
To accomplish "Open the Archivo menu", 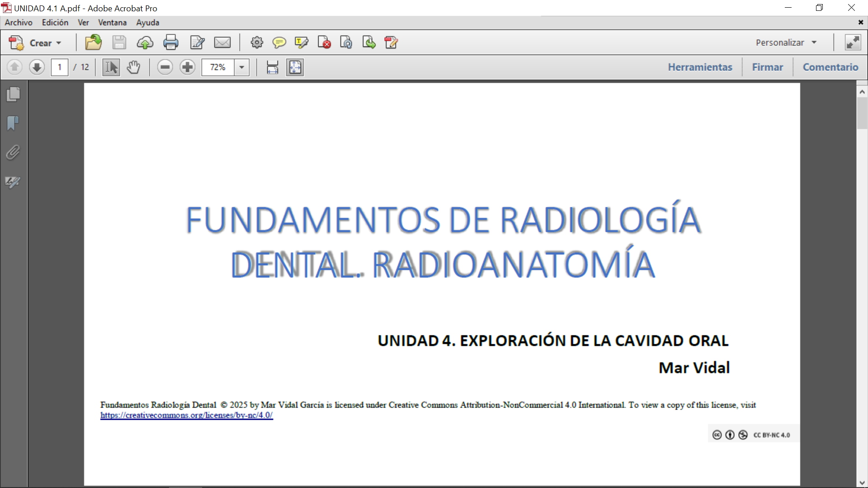I will pyautogui.click(x=19, y=23).
